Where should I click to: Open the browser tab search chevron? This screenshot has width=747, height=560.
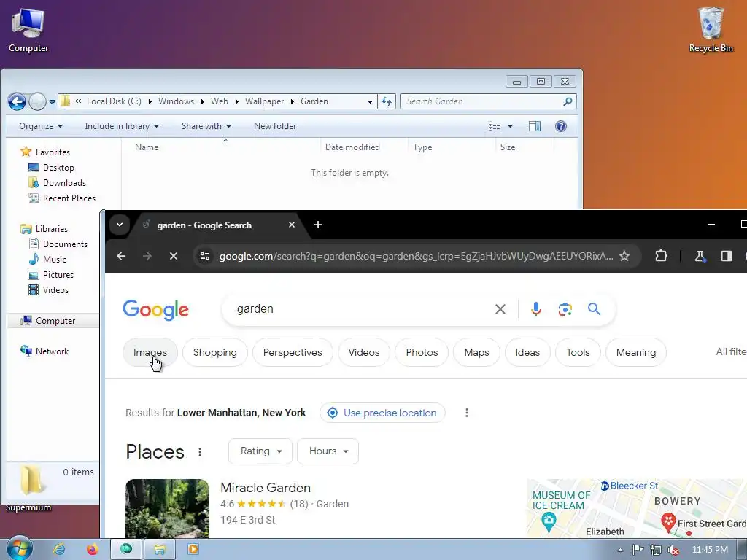[x=120, y=225]
